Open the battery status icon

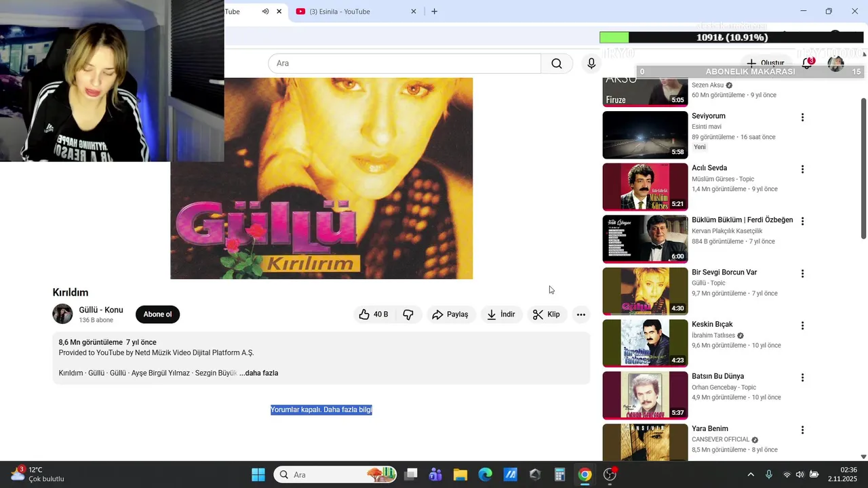(814, 474)
